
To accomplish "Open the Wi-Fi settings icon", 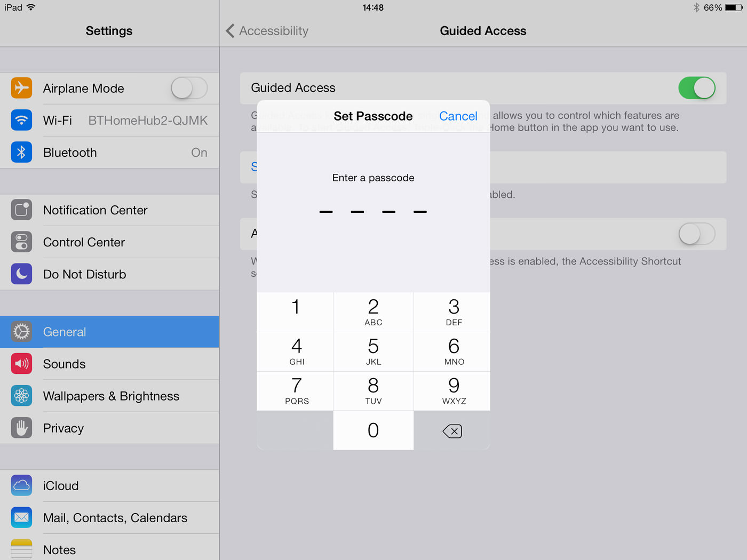I will pyautogui.click(x=21, y=120).
